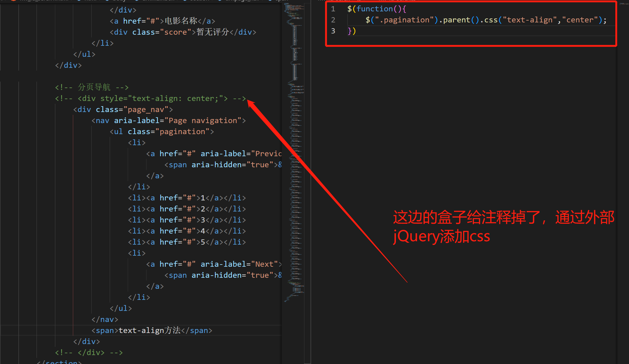
Task: Click the list item line for page 2
Action: (187, 209)
